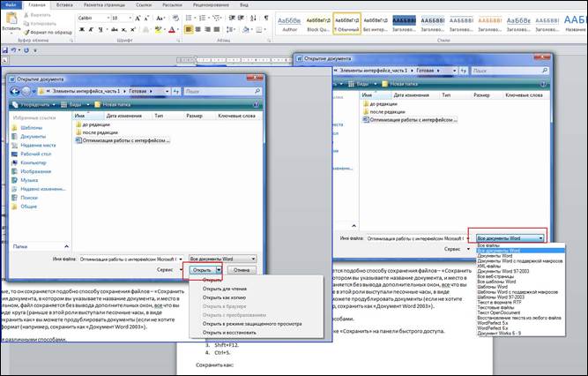Click the sort icon

point(253,18)
